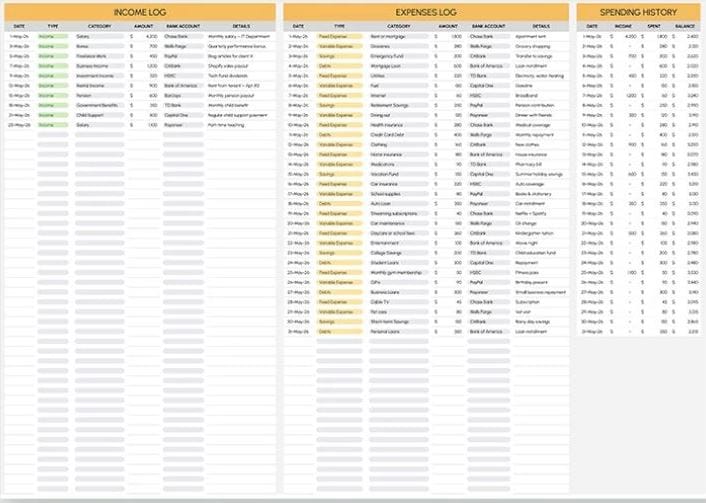Select the BANK ACCOUNT header in Income Log
This screenshot has height=503, width=706.
(x=183, y=26)
